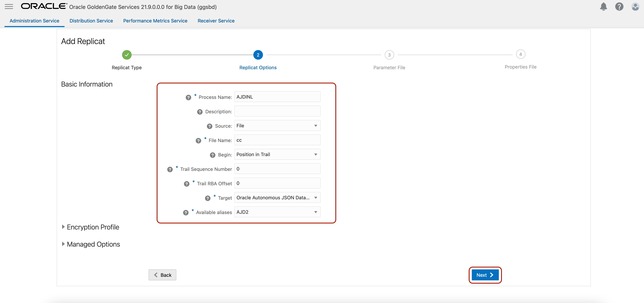The image size is (644, 303).
Task: Show help for Available aliases
Action: click(186, 213)
